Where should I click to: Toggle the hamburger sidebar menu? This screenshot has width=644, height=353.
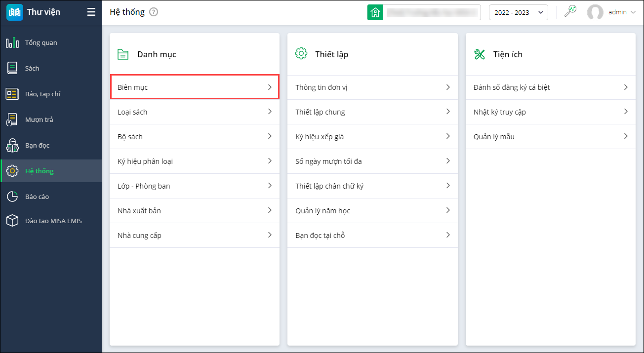(91, 12)
